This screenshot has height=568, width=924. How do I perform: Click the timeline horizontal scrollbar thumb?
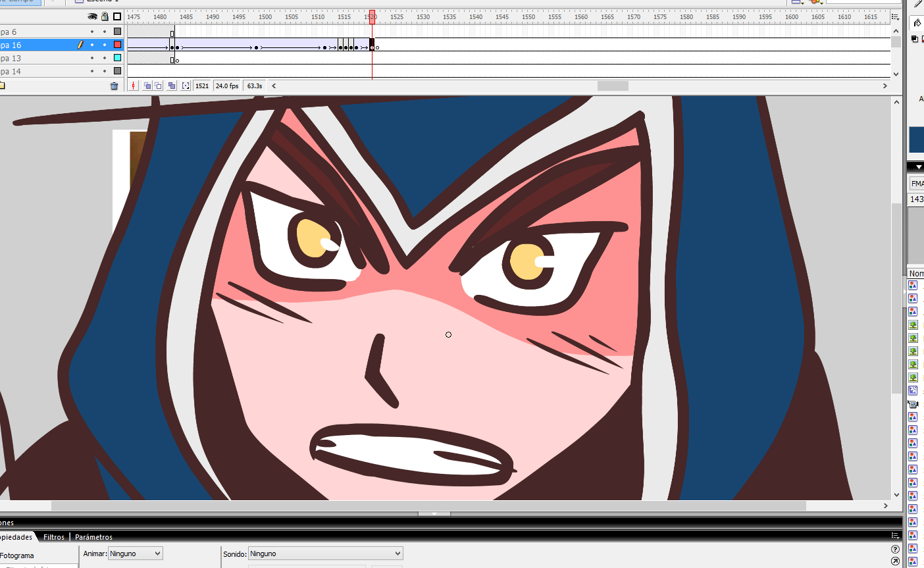(x=613, y=86)
